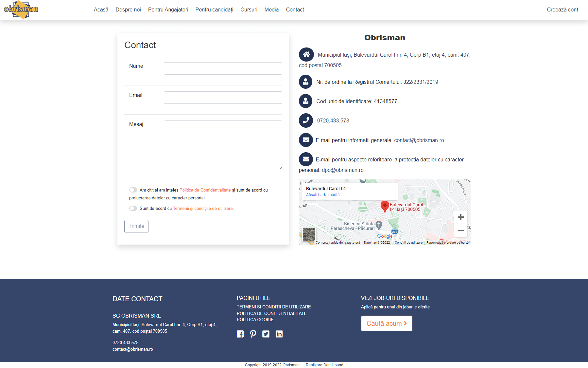The height and width of the screenshot is (368, 588).
Task: Go to Acasă in navigation
Action: pyautogui.click(x=101, y=9)
